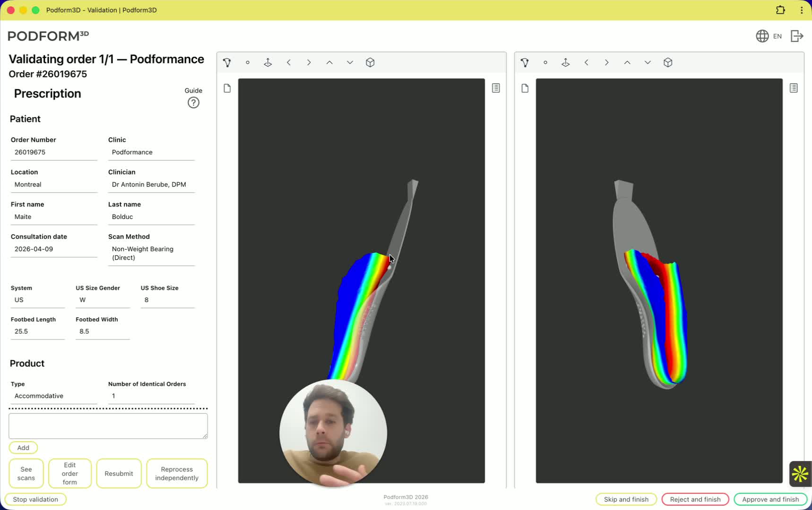The image size is (812, 510).
Task: Click the blank page icon beside right viewer
Action: coord(525,88)
